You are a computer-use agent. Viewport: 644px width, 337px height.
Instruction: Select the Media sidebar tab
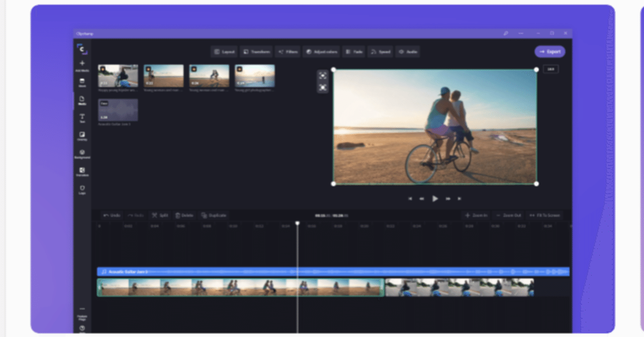(82, 101)
